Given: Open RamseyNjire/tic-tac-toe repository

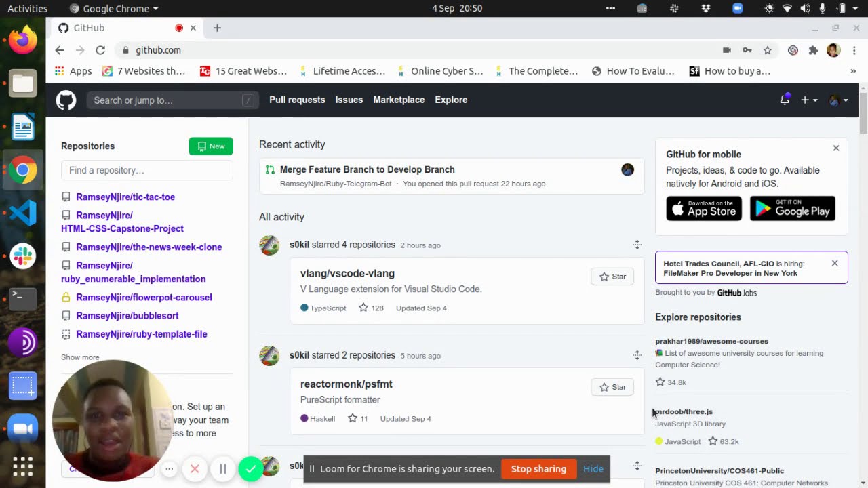Looking at the screenshot, I should click(125, 197).
